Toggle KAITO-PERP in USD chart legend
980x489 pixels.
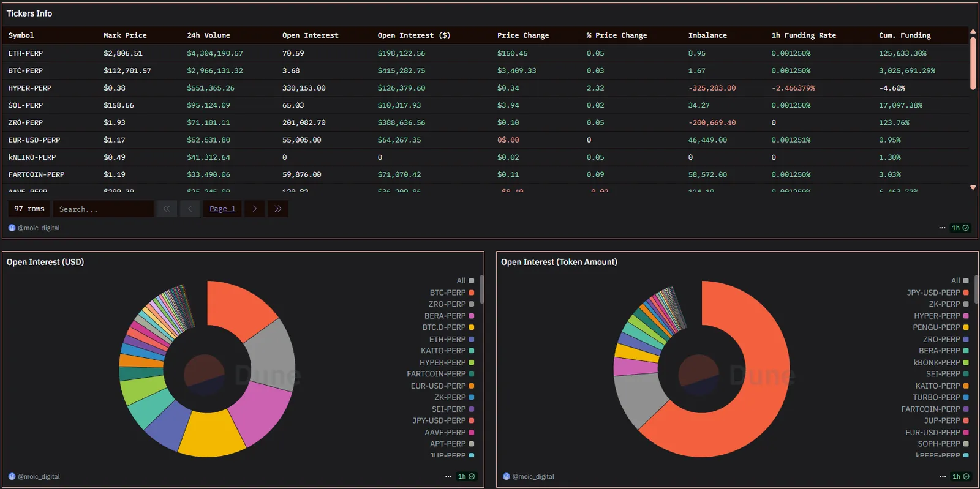tap(447, 351)
